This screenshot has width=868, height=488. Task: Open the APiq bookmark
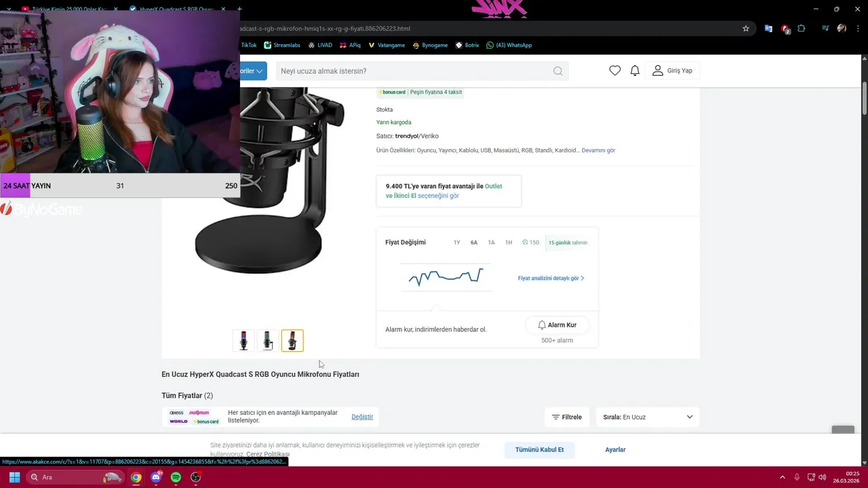click(350, 45)
